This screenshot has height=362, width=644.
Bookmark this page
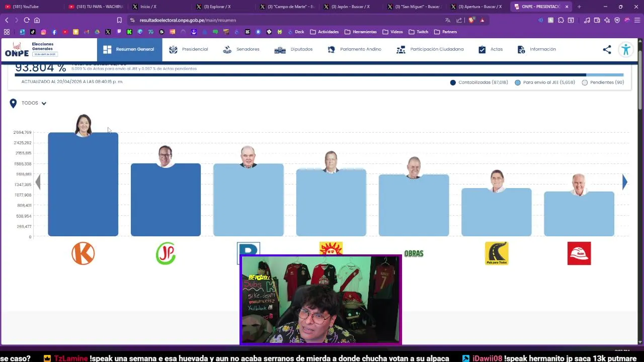coord(119,20)
